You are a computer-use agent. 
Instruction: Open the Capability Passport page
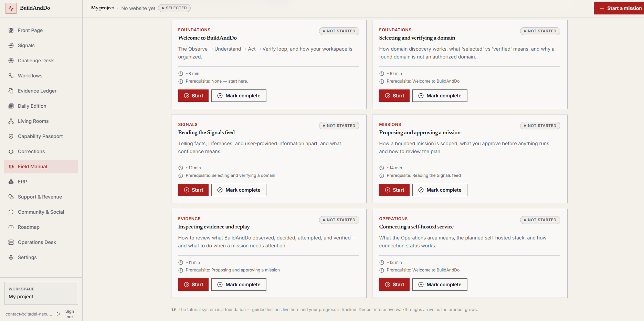click(41, 136)
